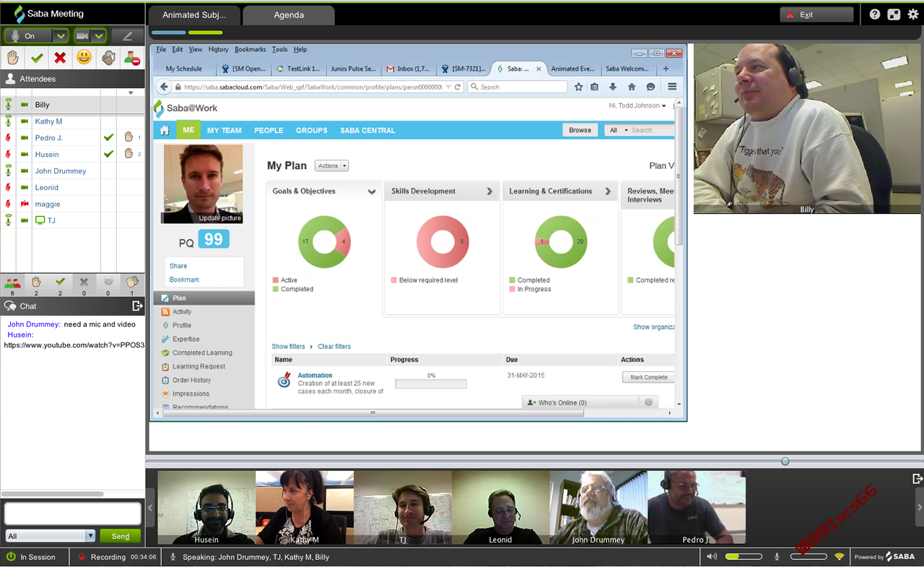Open Todd Johnson user dropdown
The image size is (924, 578).
click(637, 105)
